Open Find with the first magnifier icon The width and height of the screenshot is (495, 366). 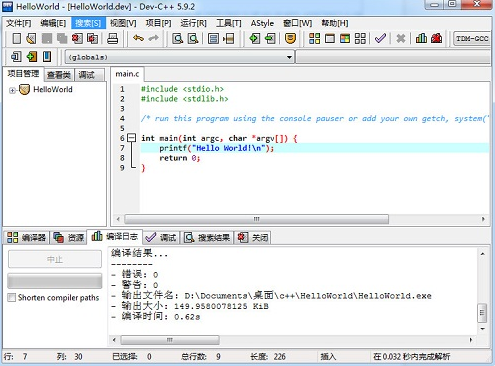click(x=178, y=38)
